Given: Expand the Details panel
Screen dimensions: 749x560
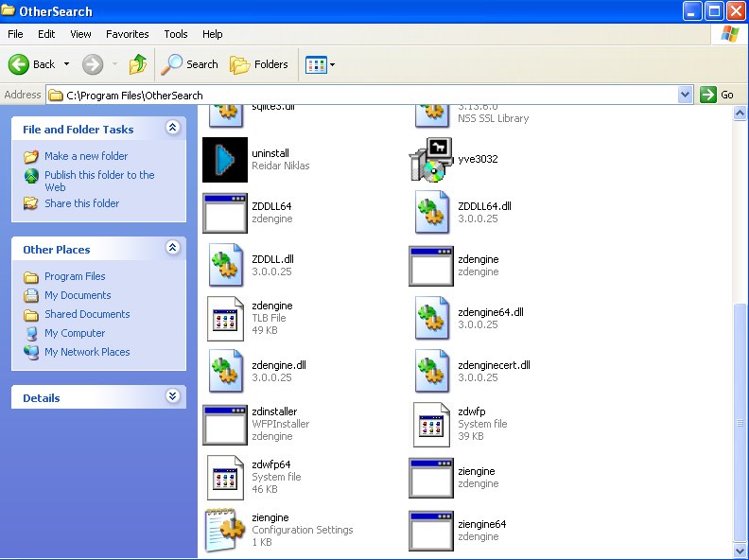Looking at the screenshot, I should (172, 396).
